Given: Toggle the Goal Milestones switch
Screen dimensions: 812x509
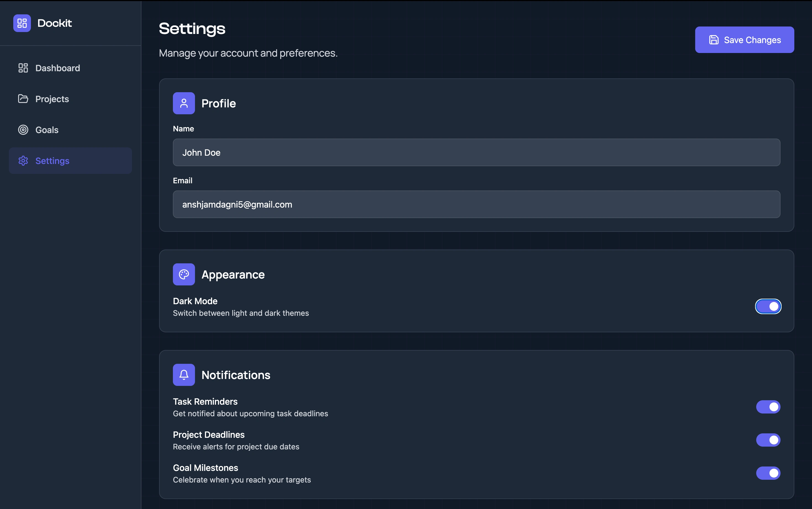Looking at the screenshot, I should click(x=768, y=473).
